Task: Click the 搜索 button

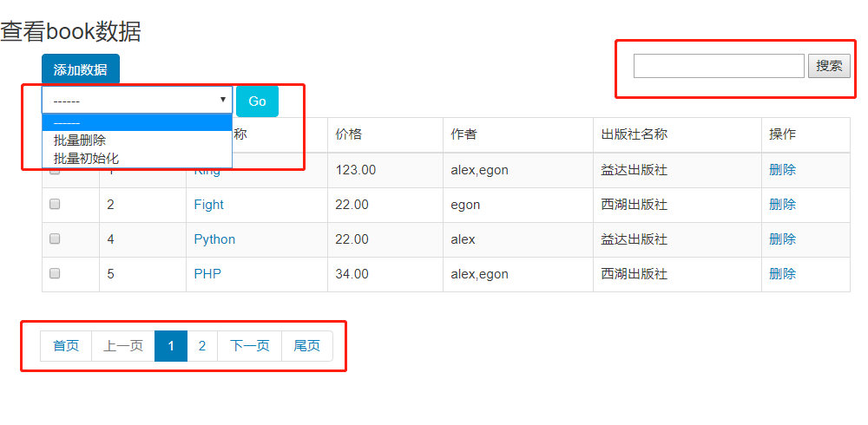Action: (x=829, y=66)
